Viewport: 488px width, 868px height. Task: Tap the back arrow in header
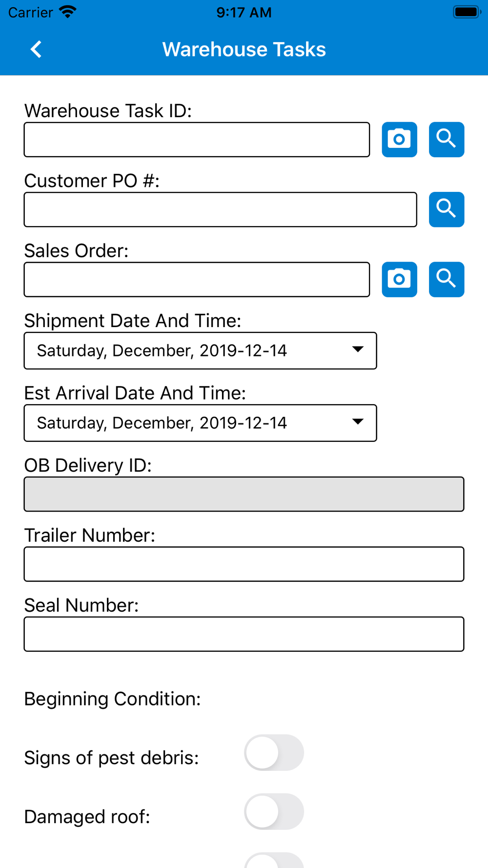36,49
